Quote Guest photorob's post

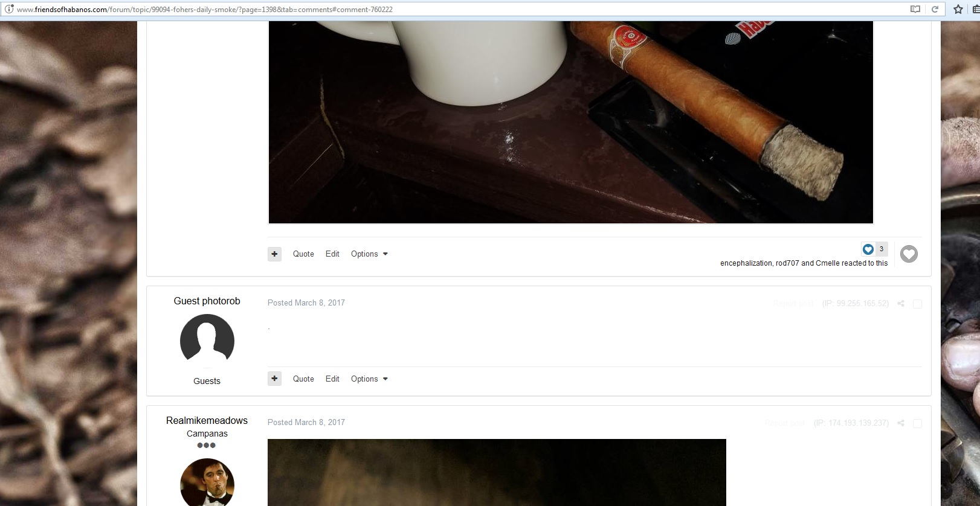303,379
